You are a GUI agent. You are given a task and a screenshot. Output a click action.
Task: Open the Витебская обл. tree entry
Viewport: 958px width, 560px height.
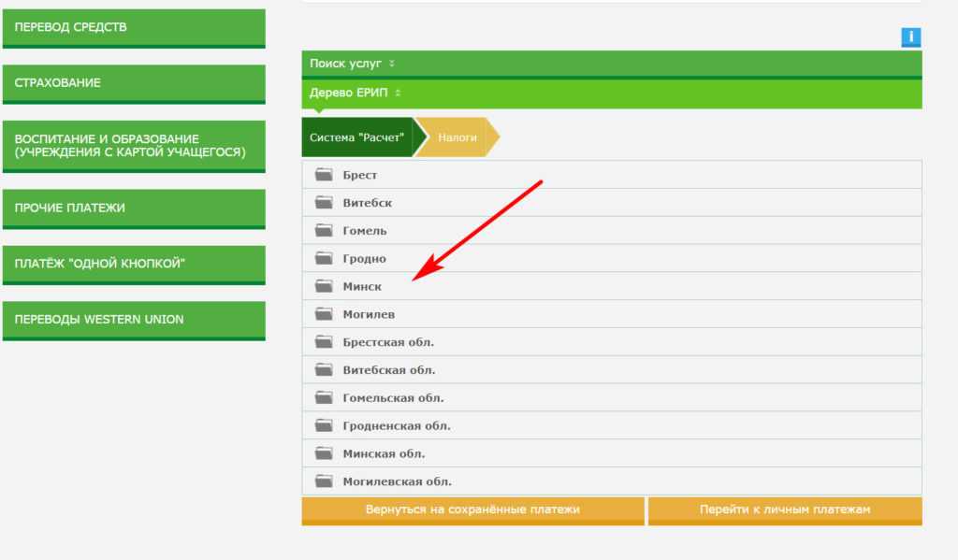(x=389, y=370)
